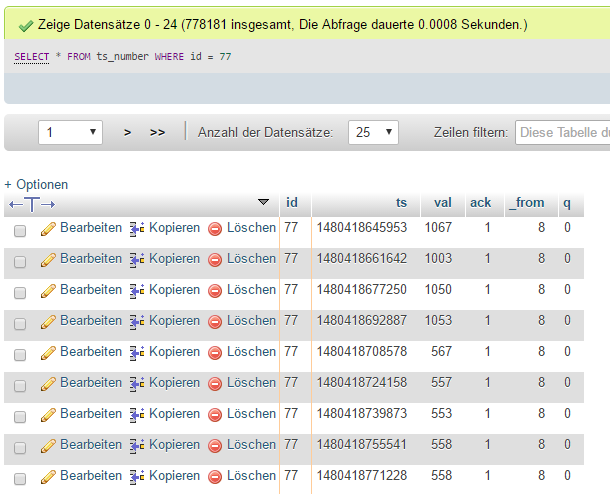Click Kopieren link for ts 1480418771228
The width and height of the screenshot is (610, 494).
pos(174,476)
